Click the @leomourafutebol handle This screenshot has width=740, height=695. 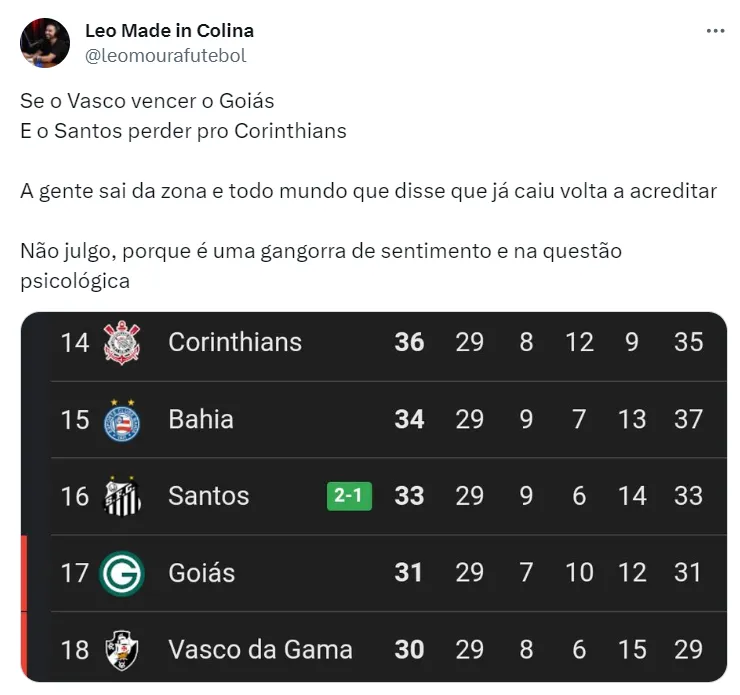tap(165, 56)
